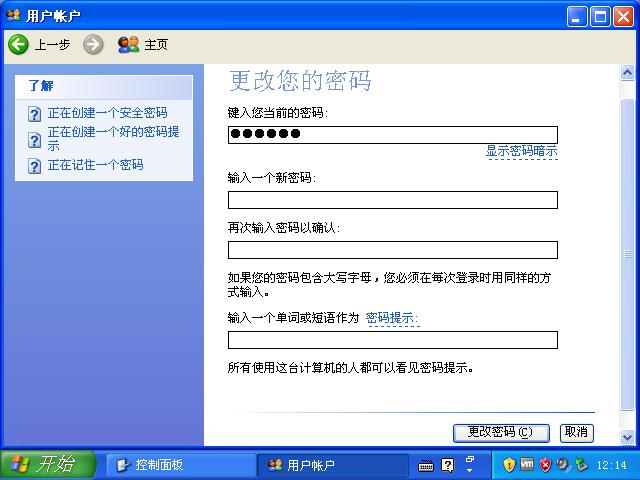
Task: Click the 显示密码暗示 link
Action: (x=521, y=151)
